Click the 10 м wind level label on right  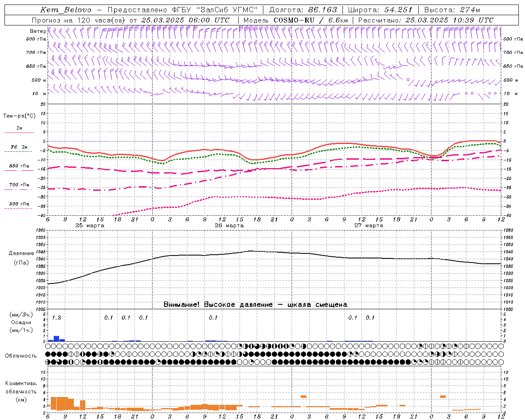(510, 94)
